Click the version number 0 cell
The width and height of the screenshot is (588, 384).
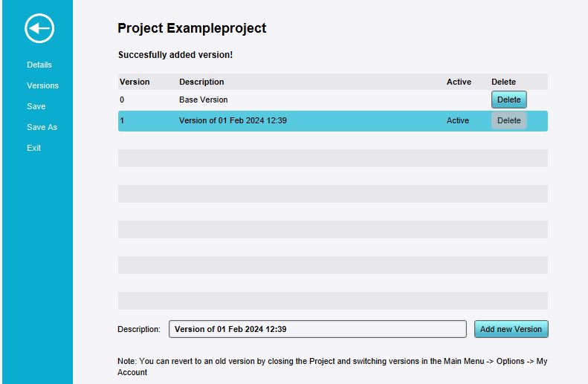click(x=122, y=100)
